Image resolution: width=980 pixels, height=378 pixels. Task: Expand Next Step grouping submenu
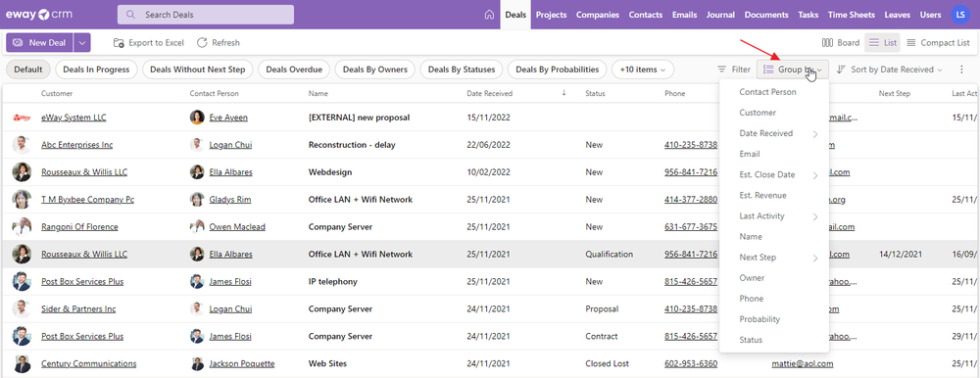point(815,258)
